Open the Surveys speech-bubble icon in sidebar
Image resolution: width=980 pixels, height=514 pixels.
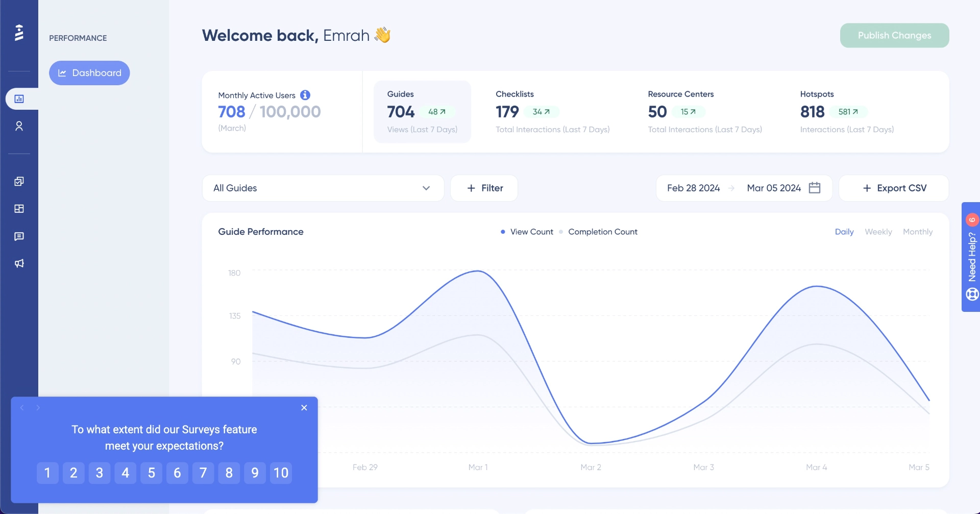pyautogui.click(x=19, y=236)
